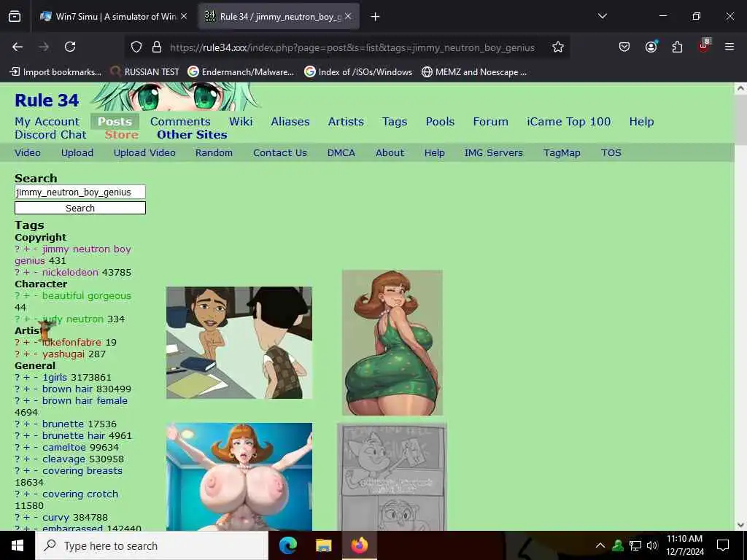Switch to the Win7 Simu tab
Screen dimensions: 747x560
[x=113, y=17]
